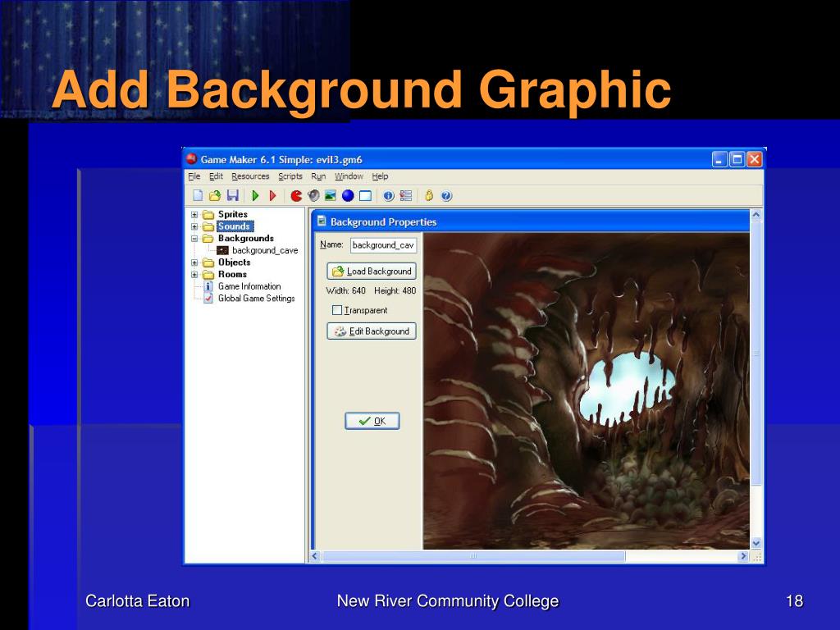Open the File menu
Screen dimensions: 840x630
coord(194,176)
